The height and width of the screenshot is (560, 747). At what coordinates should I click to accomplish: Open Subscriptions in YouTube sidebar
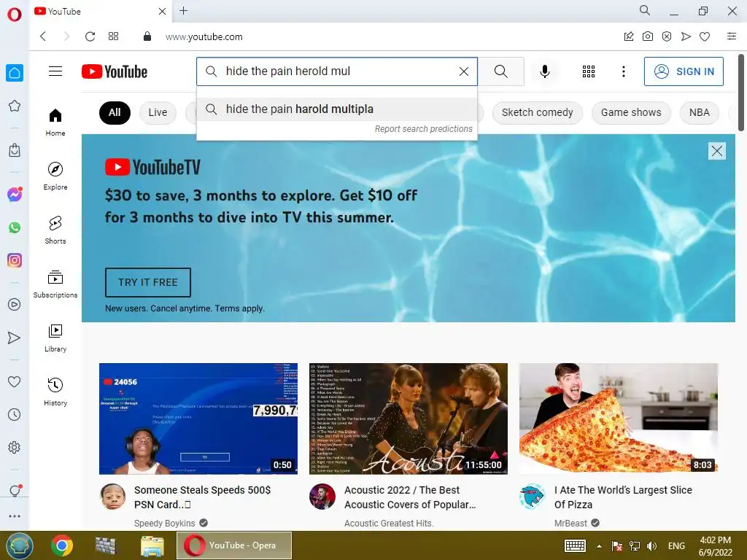coord(55,284)
